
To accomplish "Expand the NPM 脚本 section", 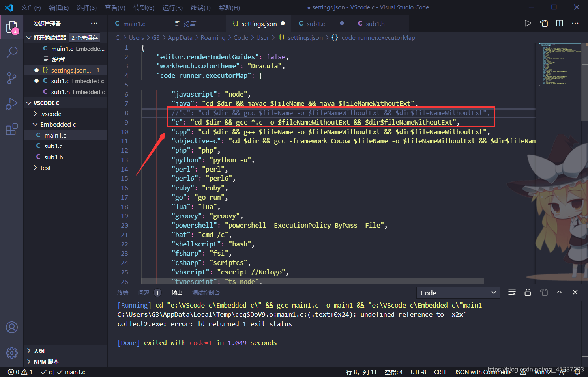I will (x=65, y=362).
